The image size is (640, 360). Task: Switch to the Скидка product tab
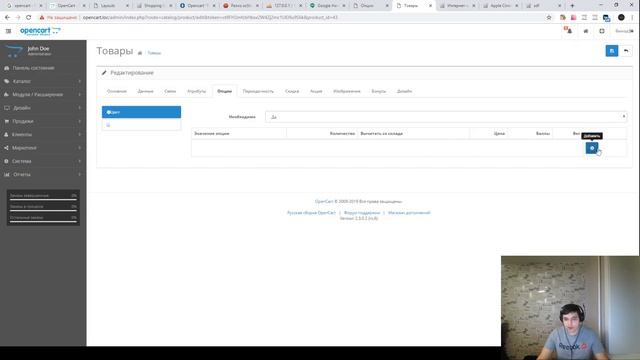click(292, 91)
